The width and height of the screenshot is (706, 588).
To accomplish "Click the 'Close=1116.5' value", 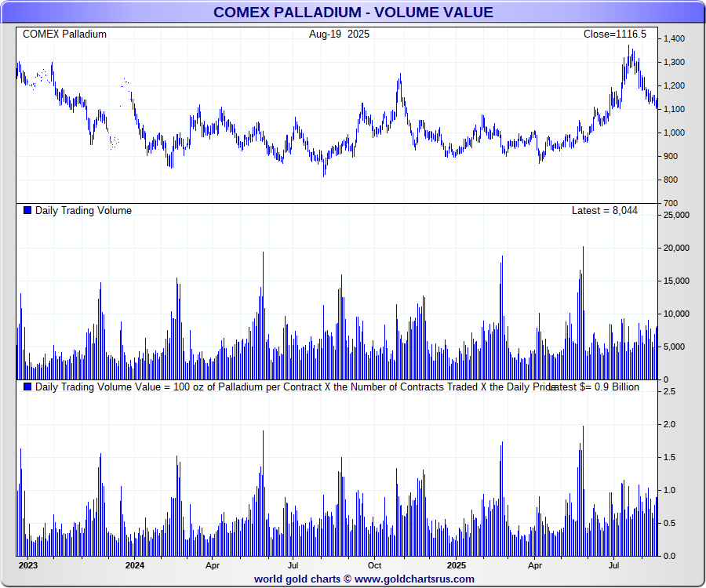I will point(614,34).
